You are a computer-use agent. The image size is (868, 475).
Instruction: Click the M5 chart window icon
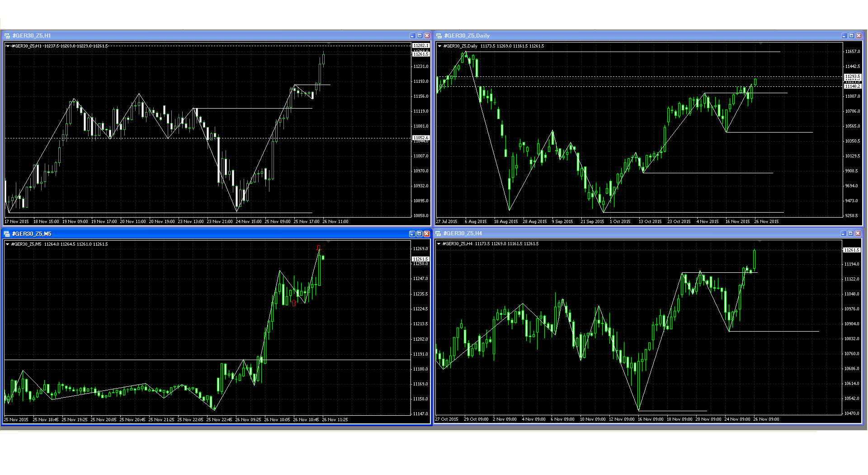pos(7,234)
